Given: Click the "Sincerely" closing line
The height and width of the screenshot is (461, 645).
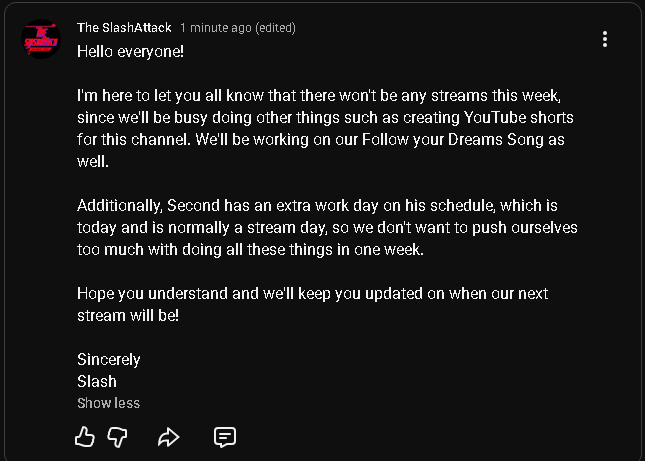Looking at the screenshot, I should coord(109,359).
